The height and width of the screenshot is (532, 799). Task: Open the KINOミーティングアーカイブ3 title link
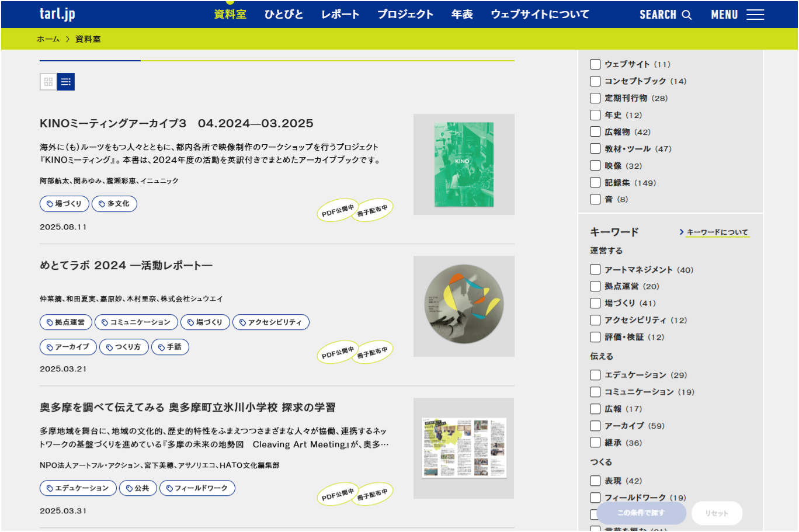click(176, 124)
